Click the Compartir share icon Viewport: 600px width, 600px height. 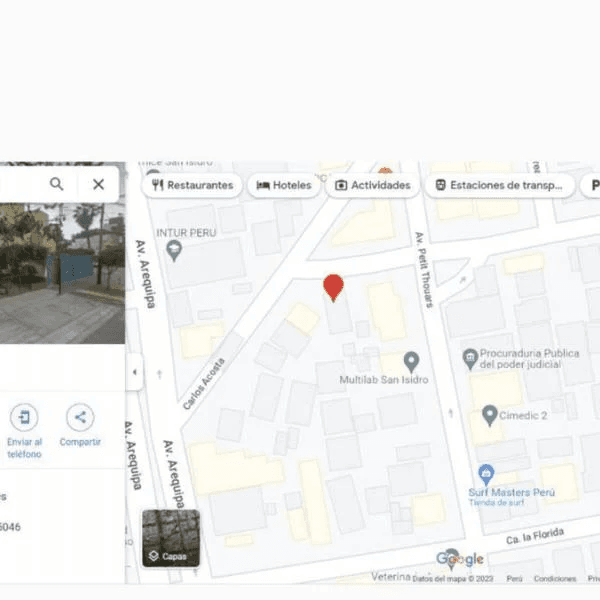(80, 417)
